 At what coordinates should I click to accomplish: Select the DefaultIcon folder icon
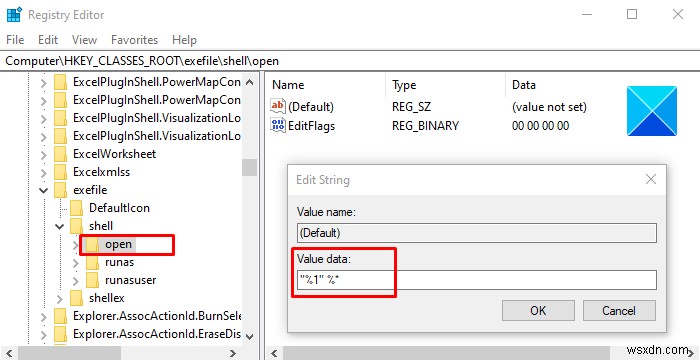pyautogui.click(x=76, y=208)
